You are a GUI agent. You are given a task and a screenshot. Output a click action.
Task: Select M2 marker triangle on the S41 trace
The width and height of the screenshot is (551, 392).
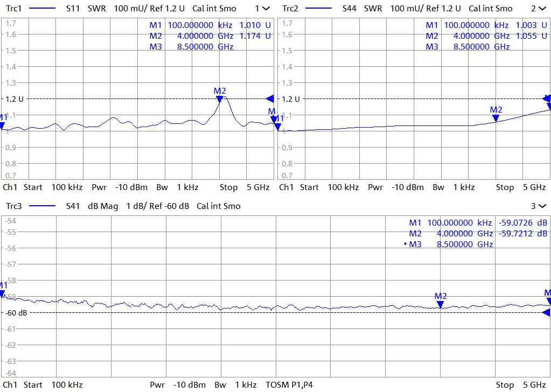[x=441, y=304]
